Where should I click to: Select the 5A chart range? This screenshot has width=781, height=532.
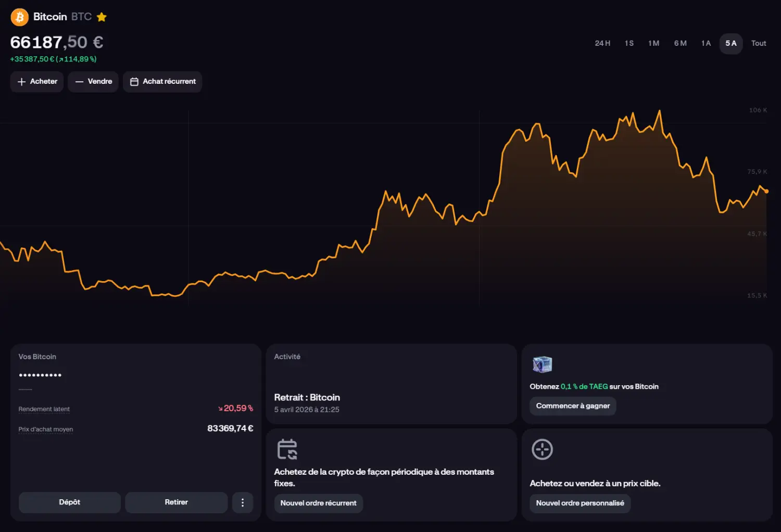tap(731, 43)
